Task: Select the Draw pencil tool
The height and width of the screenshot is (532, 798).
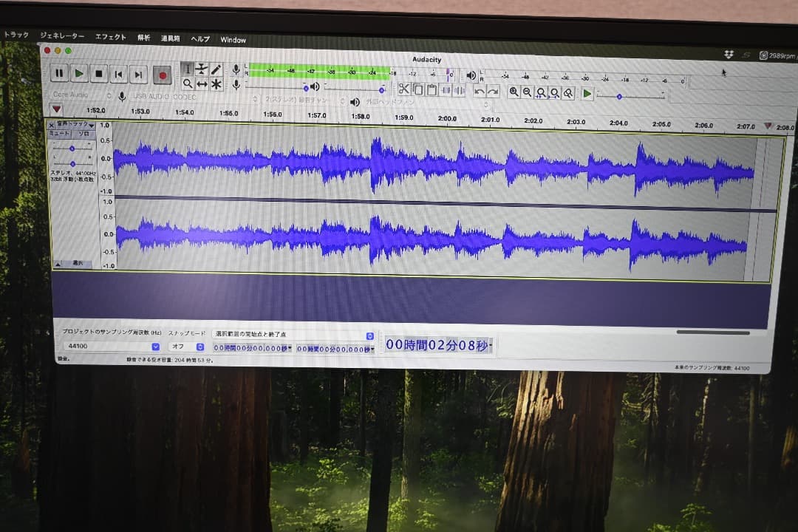Action: (x=216, y=69)
